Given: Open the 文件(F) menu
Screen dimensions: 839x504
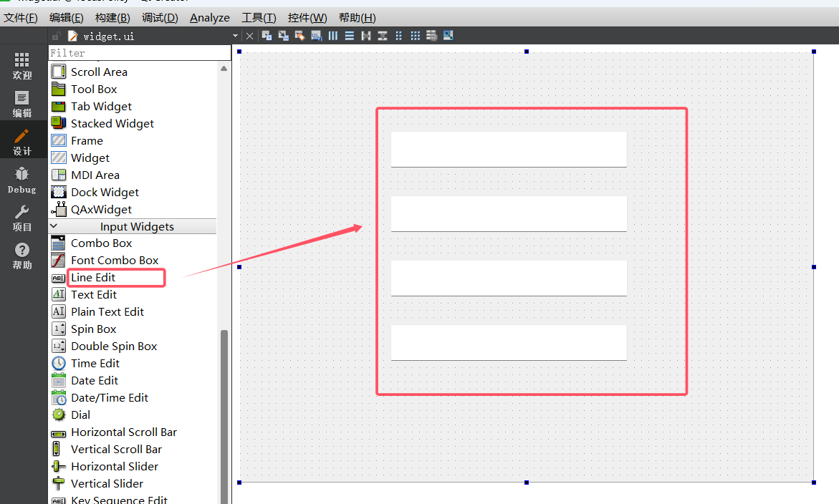Looking at the screenshot, I should coord(20,18).
